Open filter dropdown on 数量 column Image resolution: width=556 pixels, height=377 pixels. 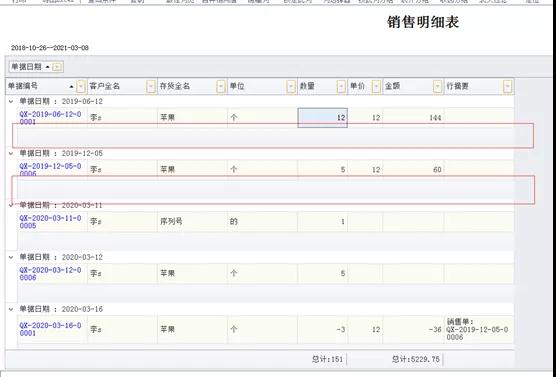(341, 86)
